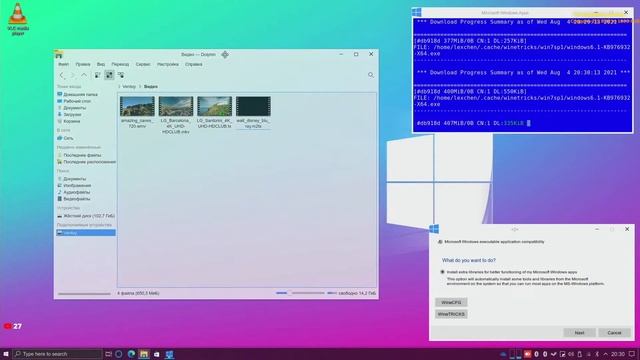This screenshot has width=640, height=360.
Task: Click the Bluetooth icon in system tray
Action: pos(597,354)
